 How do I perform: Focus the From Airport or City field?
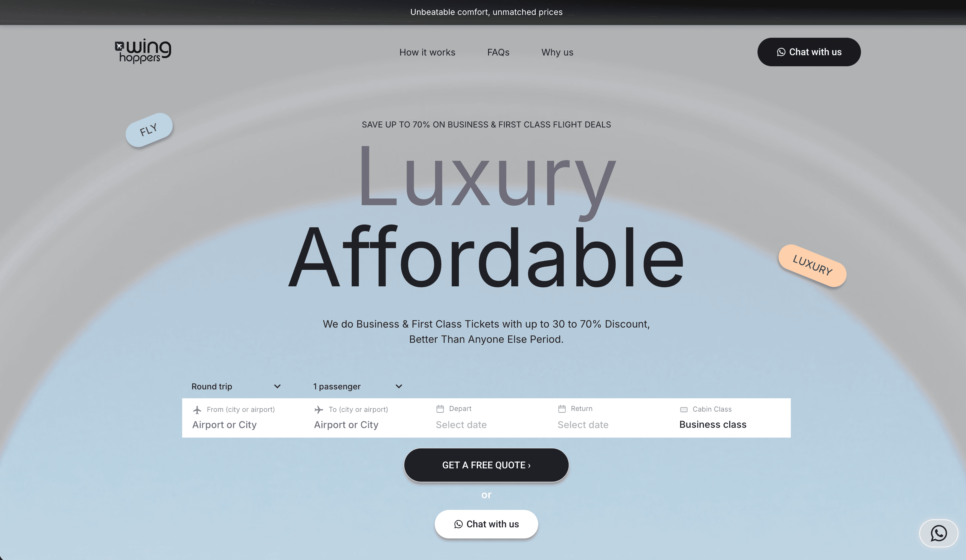coord(243,418)
